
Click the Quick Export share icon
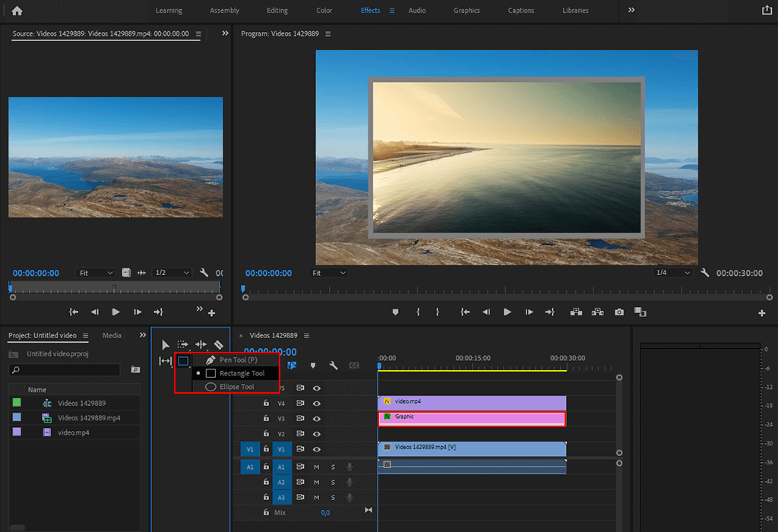[767, 10]
